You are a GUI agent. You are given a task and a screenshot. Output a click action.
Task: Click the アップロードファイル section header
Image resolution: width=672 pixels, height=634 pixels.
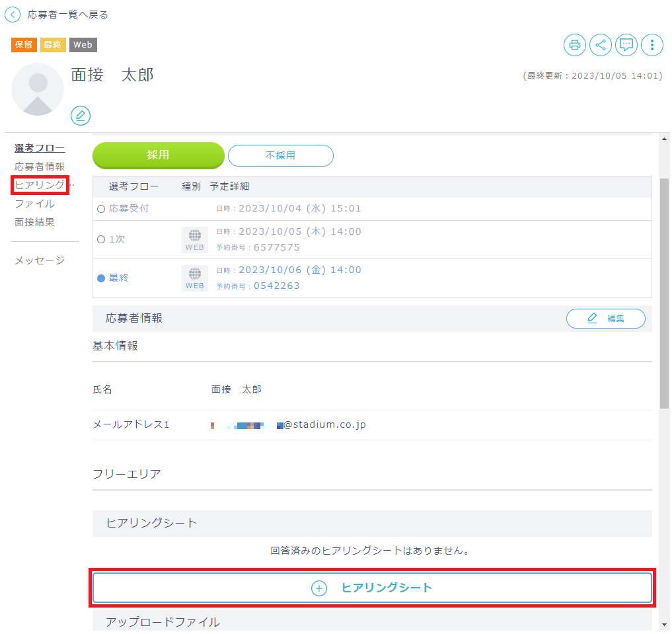pyautogui.click(x=372, y=621)
